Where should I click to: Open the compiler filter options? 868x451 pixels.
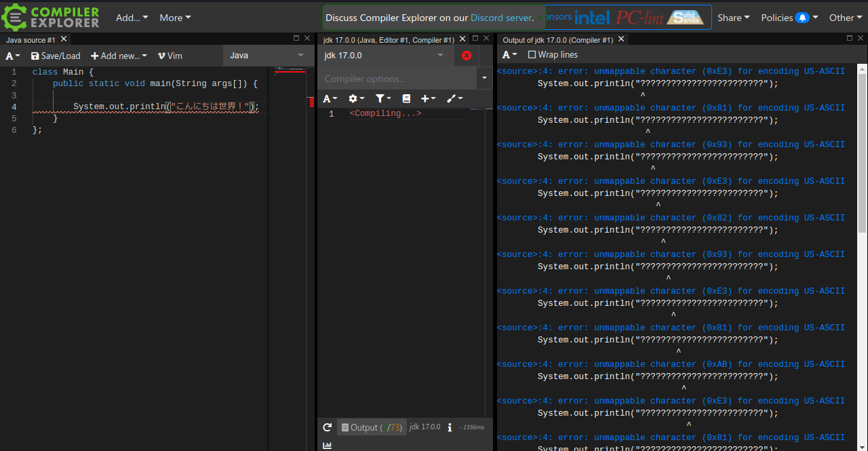point(382,98)
